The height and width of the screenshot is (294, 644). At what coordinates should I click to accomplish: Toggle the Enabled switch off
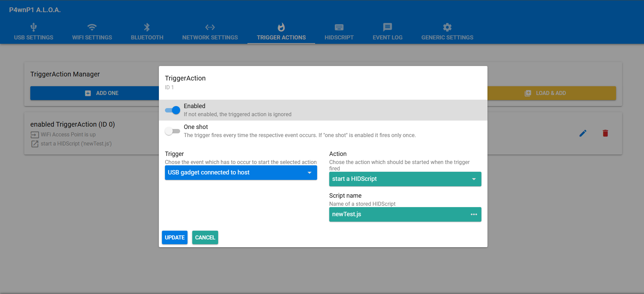click(172, 110)
